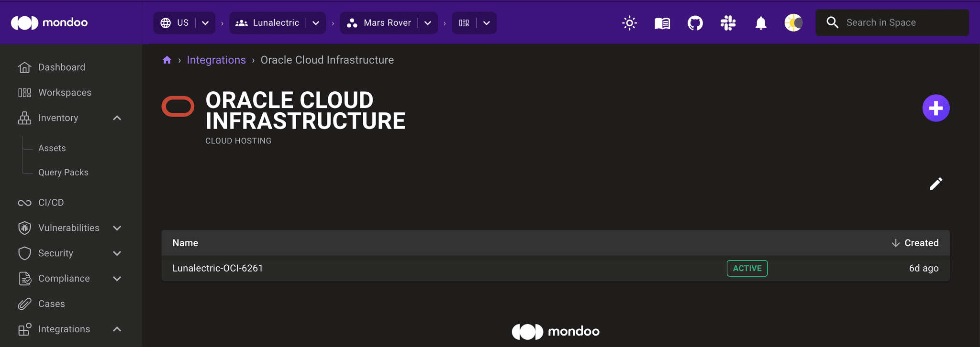Expand the Vulnerabilities sidebar section
This screenshot has width=980, height=347.
pos(117,228)
